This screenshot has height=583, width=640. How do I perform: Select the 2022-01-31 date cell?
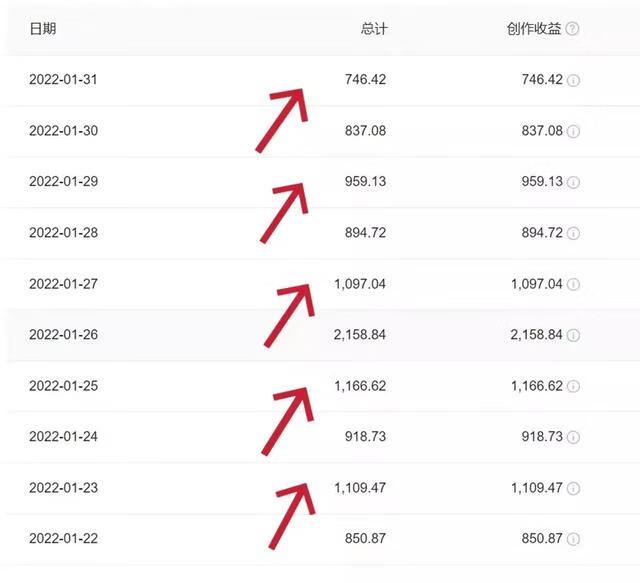(63, 80)
